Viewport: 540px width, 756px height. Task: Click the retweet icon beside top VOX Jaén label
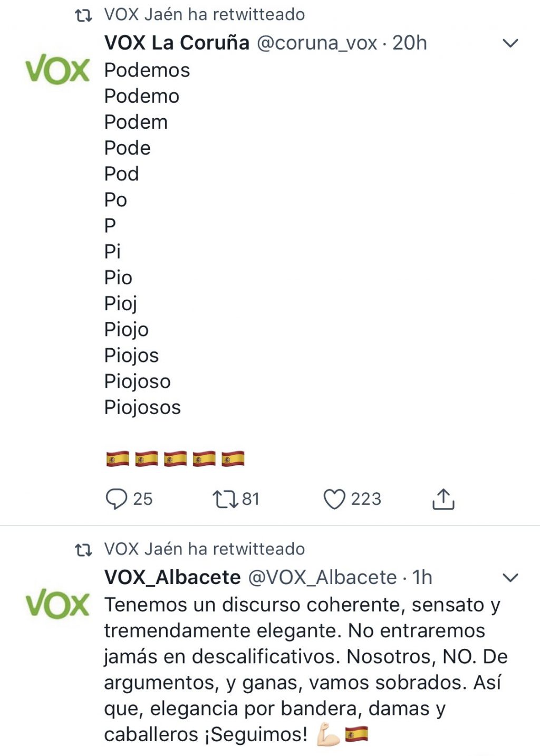coord(84,15)
